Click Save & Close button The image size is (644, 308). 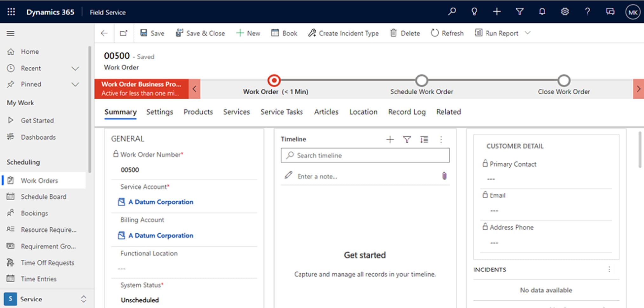(200, 33)
